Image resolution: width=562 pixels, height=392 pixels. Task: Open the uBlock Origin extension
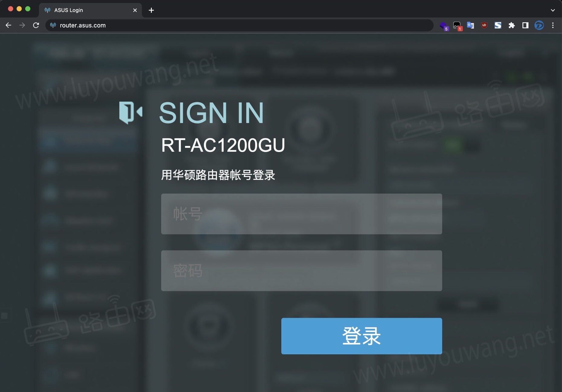coord(484,25)
